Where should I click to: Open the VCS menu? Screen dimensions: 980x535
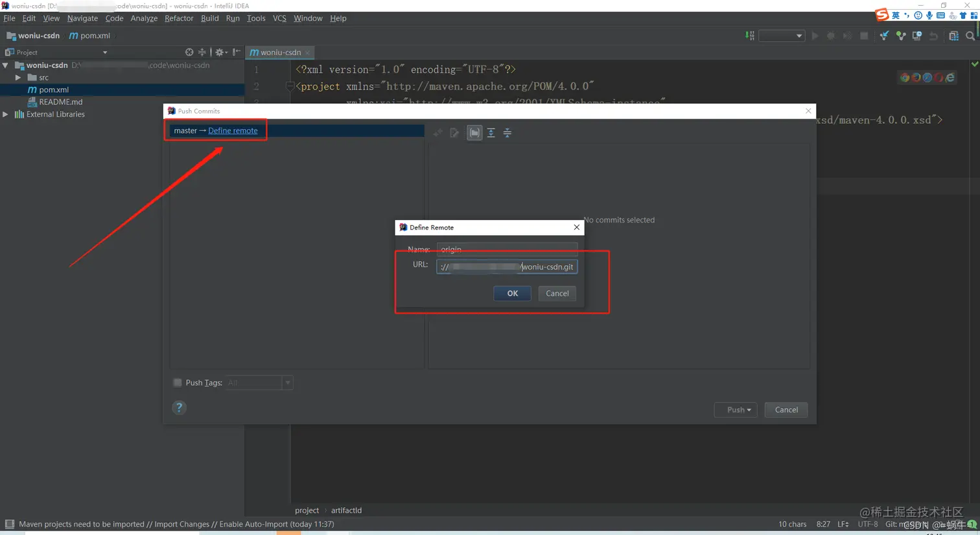click(x=279, y=18)
